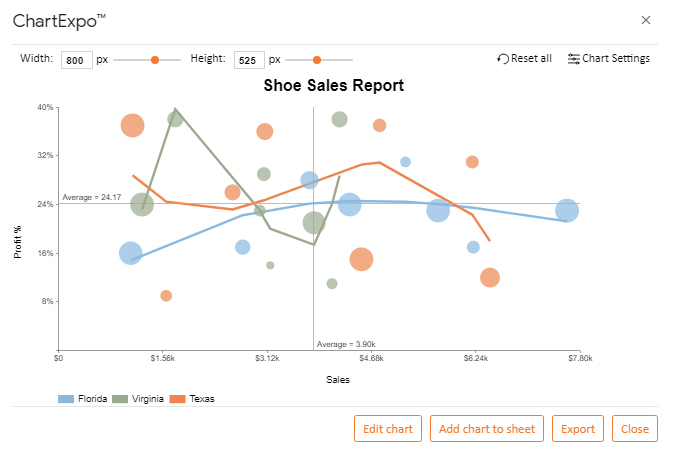
Task: Select the Shoe Sales Report chart title
Action: click(334, 85)
